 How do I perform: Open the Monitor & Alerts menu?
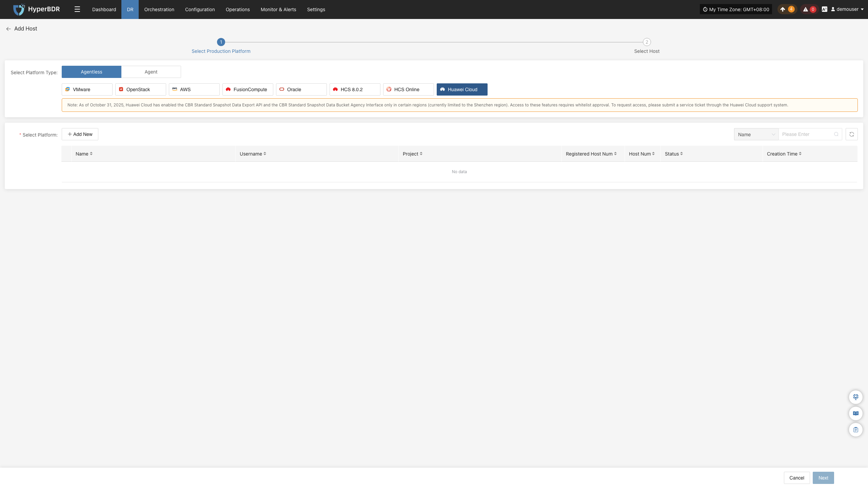click(278, 9)
